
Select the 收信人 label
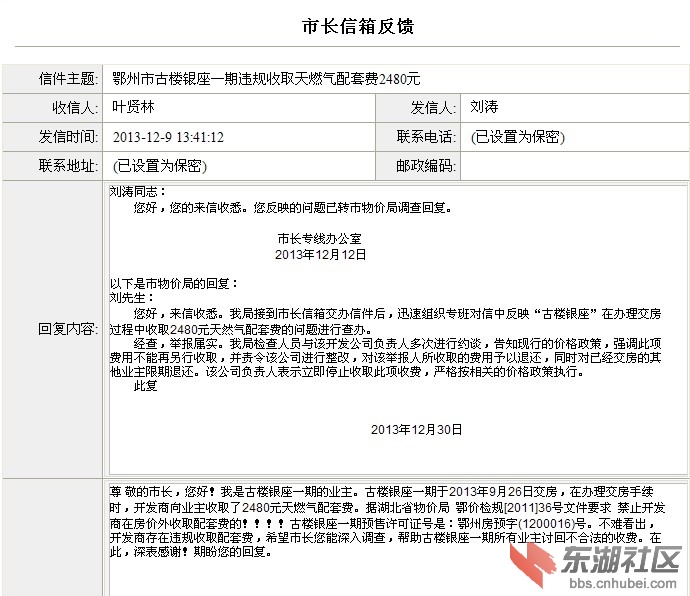click(75, 107)
